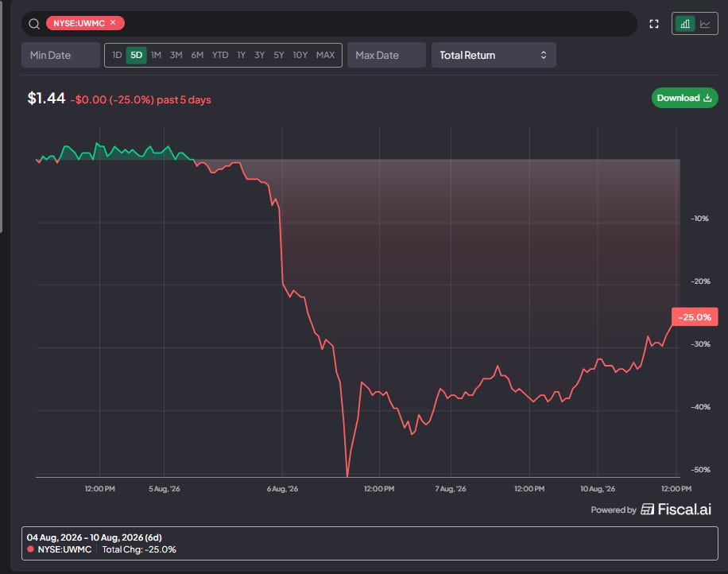Open the Total Return dropdown
This screenshot has height=574, width=728.
[x=494, y=55]
